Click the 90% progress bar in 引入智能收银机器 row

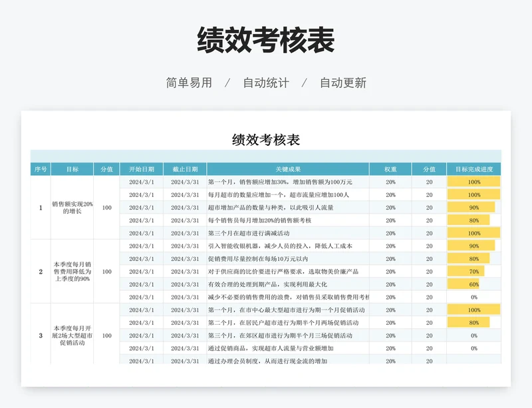click(471, 246)
